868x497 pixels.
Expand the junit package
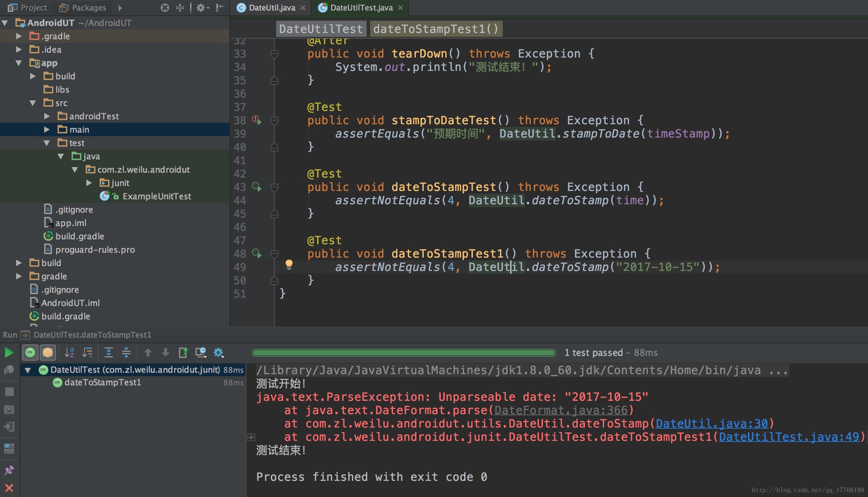coord(89,183)
